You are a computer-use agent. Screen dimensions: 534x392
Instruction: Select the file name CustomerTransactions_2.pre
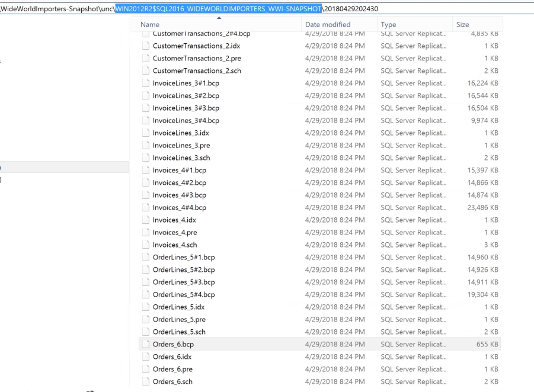click(197, 58)
